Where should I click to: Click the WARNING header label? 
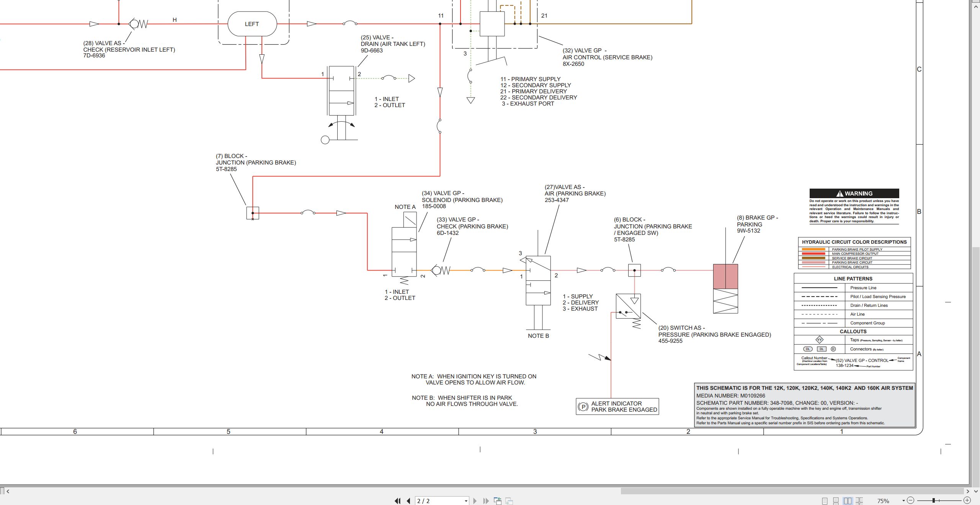pos(854,193)
